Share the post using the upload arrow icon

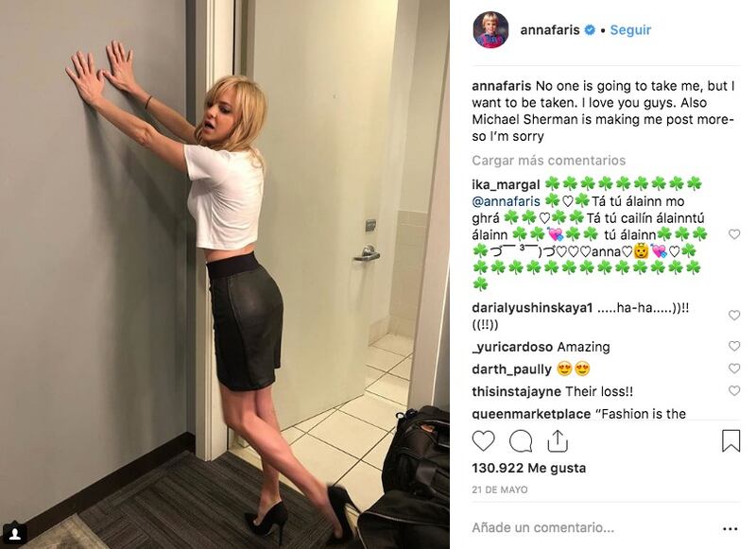coord(558,440)
